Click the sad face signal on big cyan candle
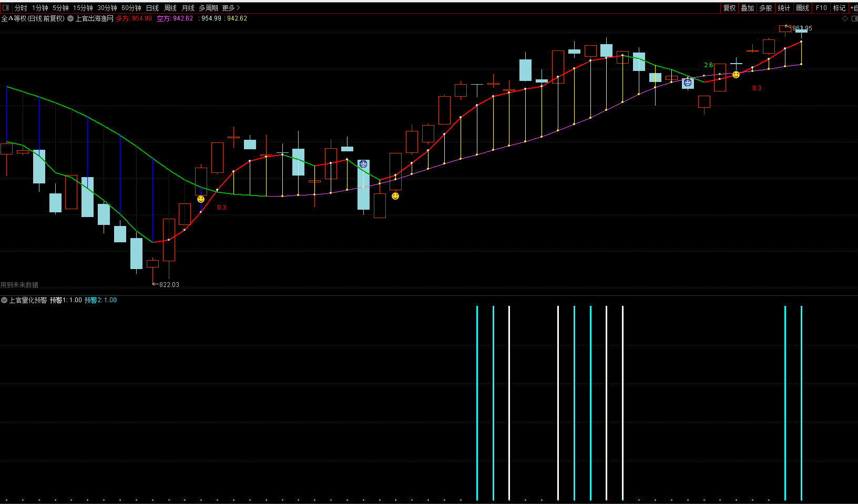This screenshot has height=504, width=858. tap(363, 164)
